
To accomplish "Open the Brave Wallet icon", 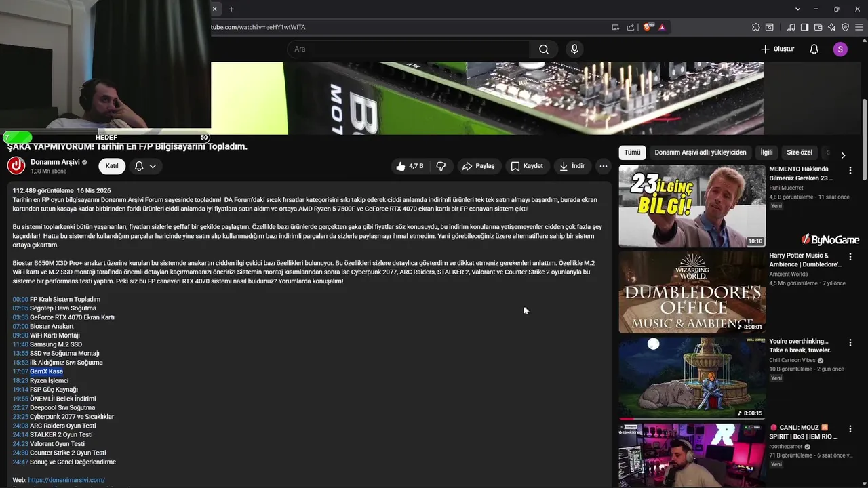I will pyautogui.click(x=818, y=27).
